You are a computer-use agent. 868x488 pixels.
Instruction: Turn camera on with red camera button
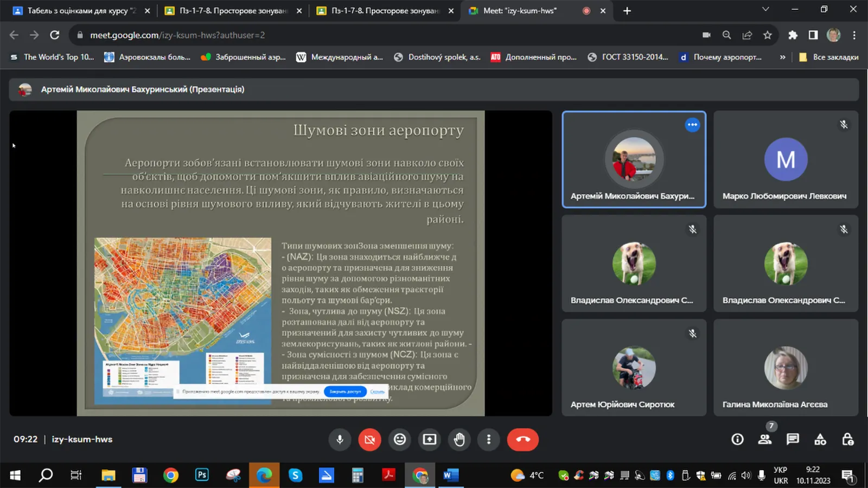pyautogui.click(x=370, y=439)
